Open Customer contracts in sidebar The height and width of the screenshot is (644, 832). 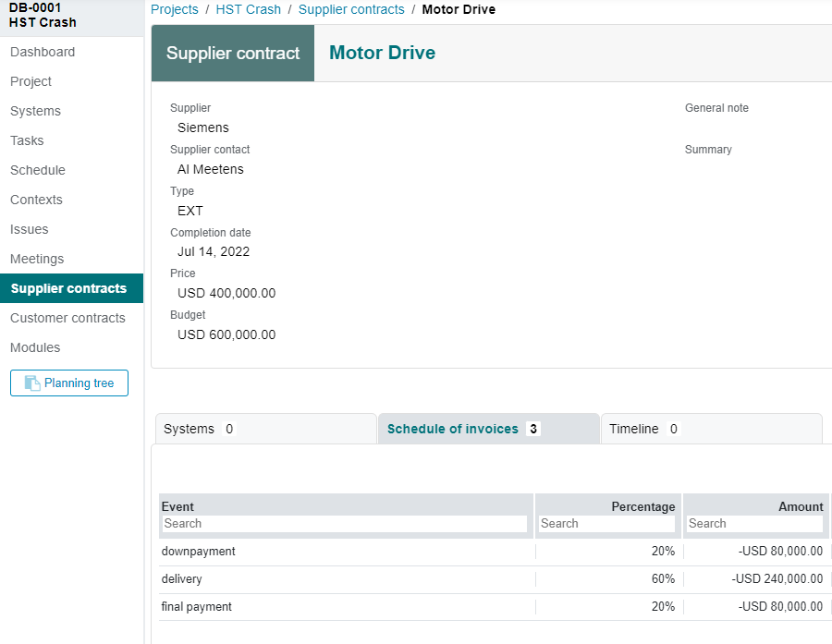67,318
